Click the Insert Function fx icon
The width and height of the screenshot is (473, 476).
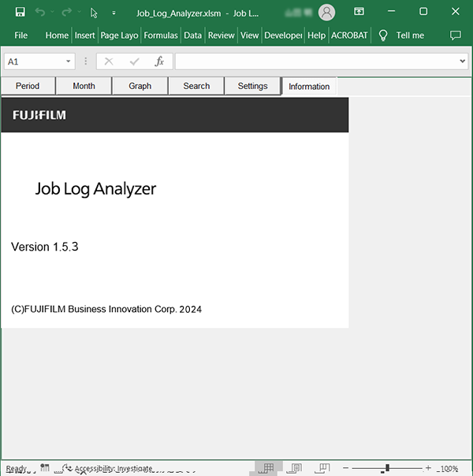[x=159, y=61]
